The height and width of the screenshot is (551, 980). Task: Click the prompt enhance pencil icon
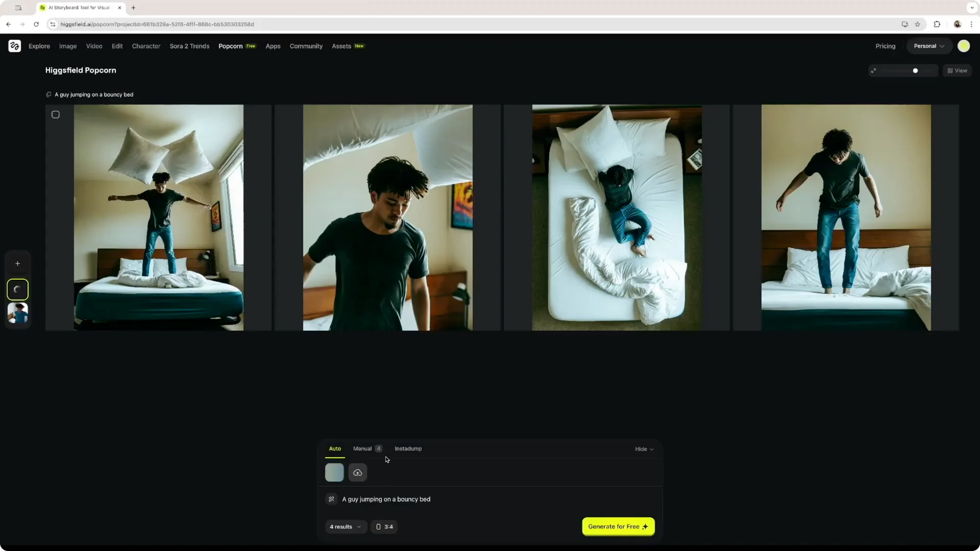pyautogui.click(x=332, y=499)
